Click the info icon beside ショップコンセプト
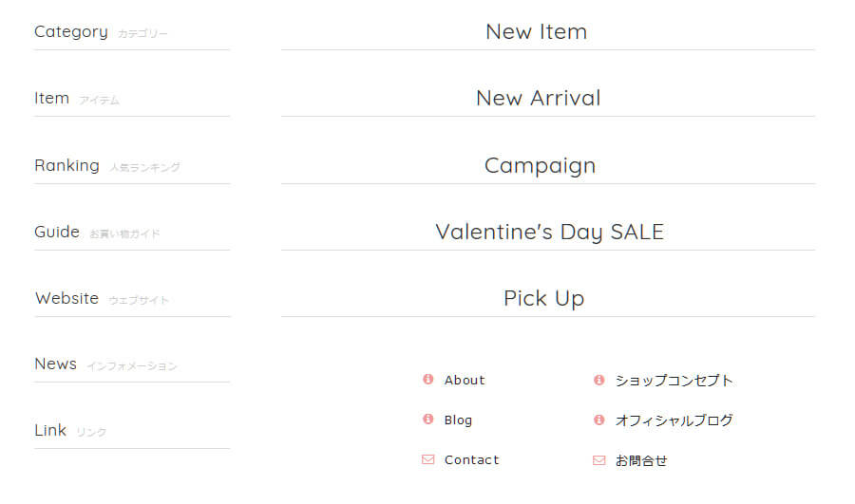Screen dimensions: 855x504 598,380
